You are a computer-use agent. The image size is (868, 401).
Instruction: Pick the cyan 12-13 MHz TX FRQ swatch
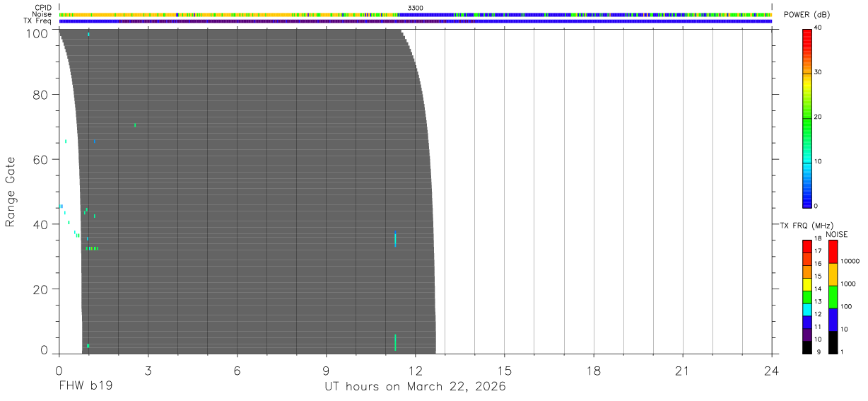[x=807, y=310]
